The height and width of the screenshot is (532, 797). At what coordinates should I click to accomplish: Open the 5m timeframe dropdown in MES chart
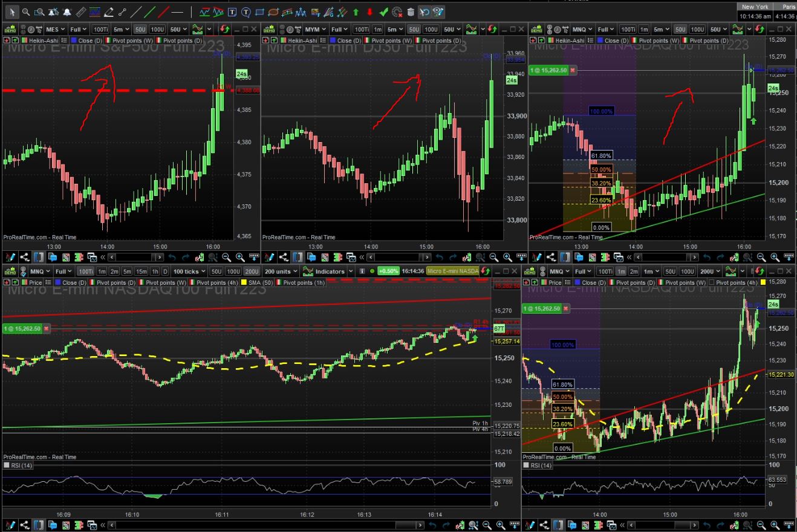(122, 29)
